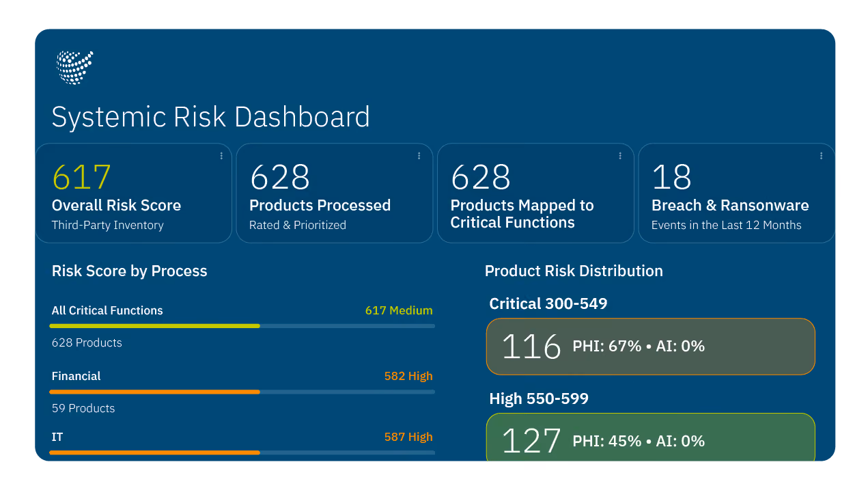Select the All Critical Functions row label
The height and width of the screenshot is (499, 868).
[x=107, y=310]
